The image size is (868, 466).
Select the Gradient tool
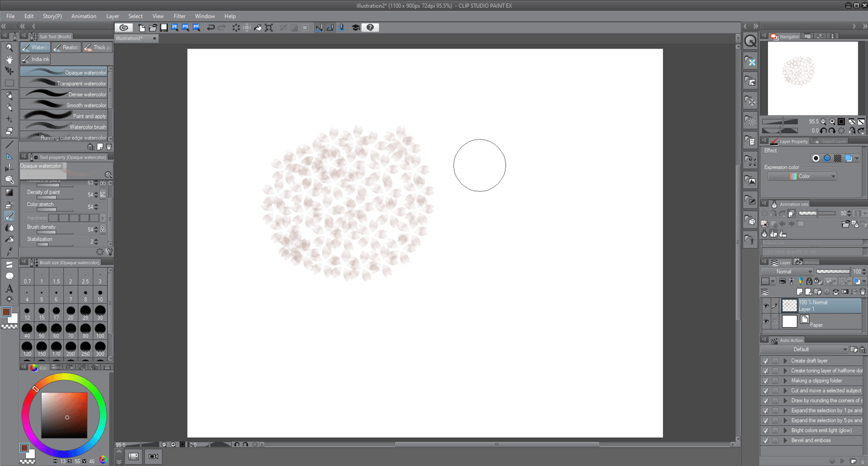click(x=9, y=192)
